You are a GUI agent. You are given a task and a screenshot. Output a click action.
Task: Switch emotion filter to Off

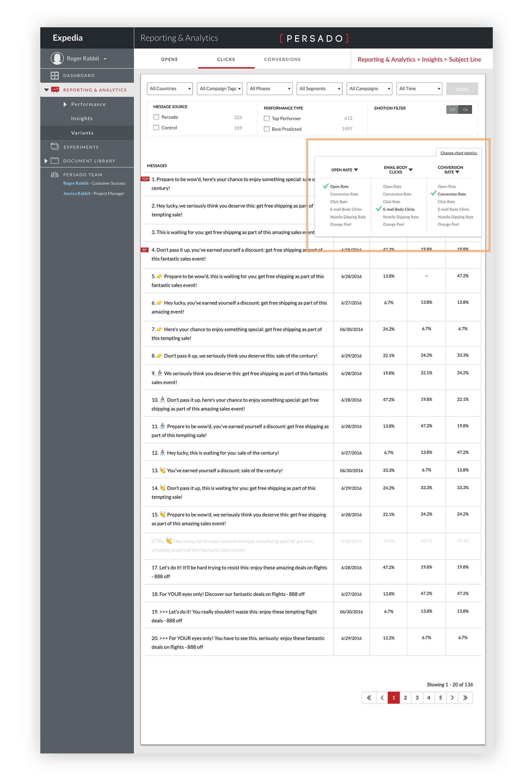point(452,110)
